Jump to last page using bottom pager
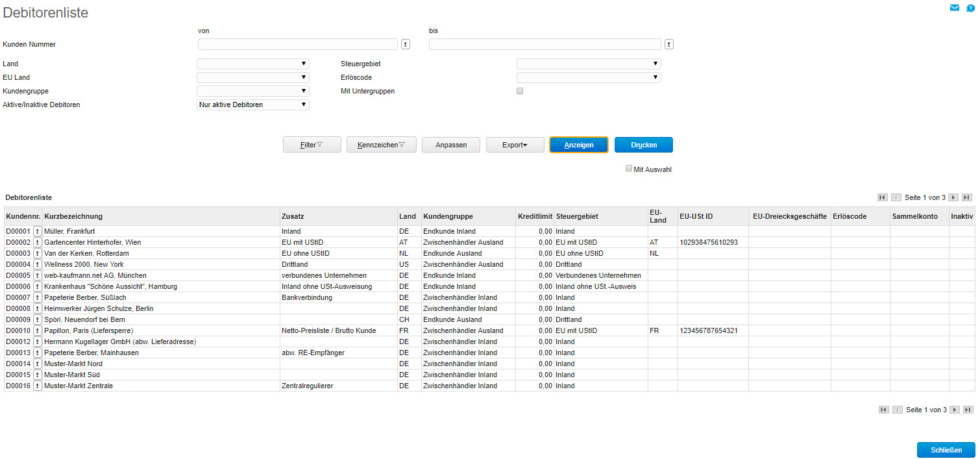This screenshot has width=980, height=459. point(968,410)
